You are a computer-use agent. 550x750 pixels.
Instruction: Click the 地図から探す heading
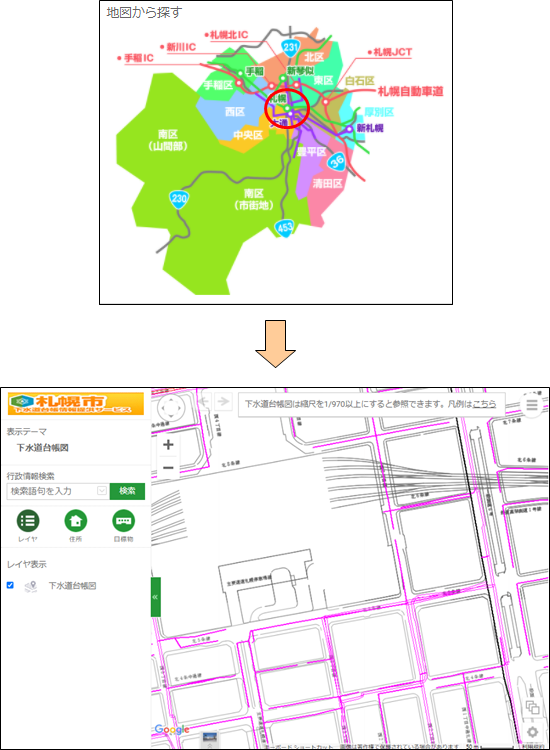tap(144, 12)
